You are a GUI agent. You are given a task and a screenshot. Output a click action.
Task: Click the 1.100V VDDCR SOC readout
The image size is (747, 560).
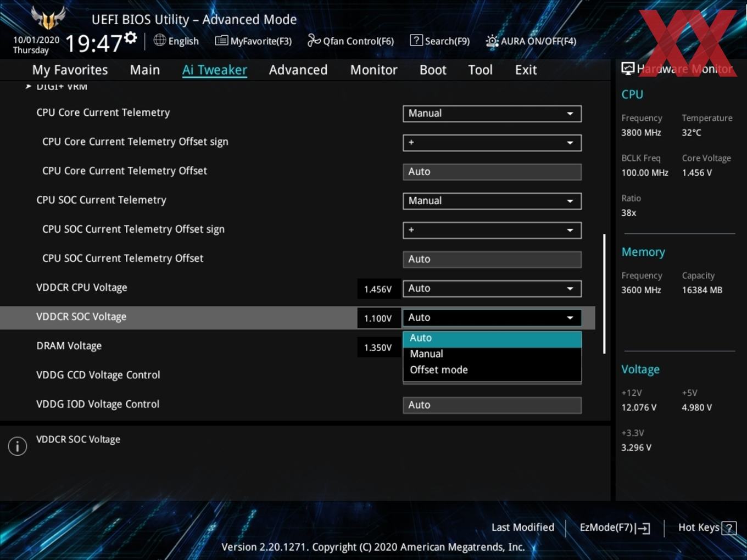pos(378,318)
